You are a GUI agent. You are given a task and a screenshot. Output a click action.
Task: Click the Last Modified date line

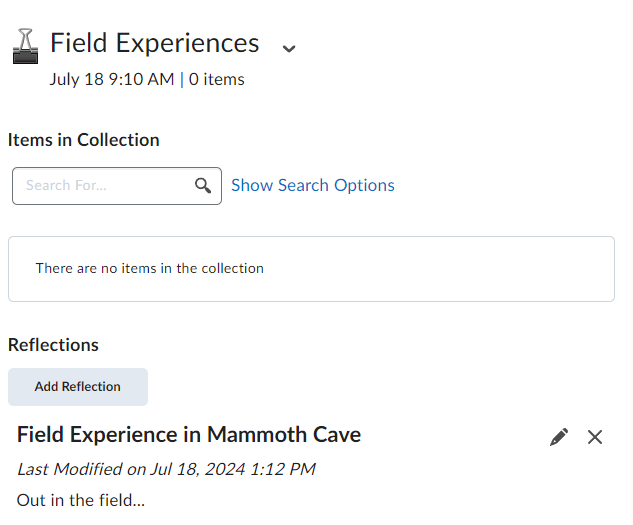point(166,468)
